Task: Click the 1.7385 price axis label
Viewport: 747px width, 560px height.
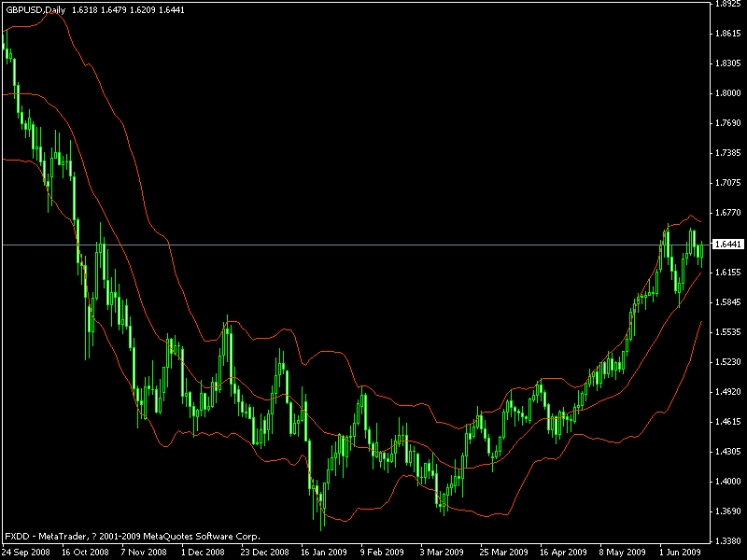Action: pos(728,153)
